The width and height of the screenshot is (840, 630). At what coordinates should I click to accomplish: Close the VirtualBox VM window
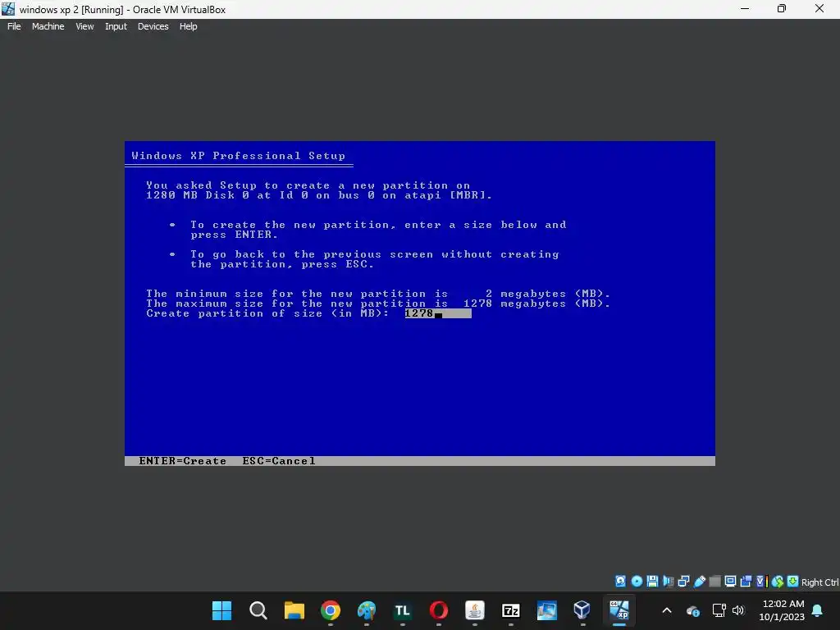point(819,9)
